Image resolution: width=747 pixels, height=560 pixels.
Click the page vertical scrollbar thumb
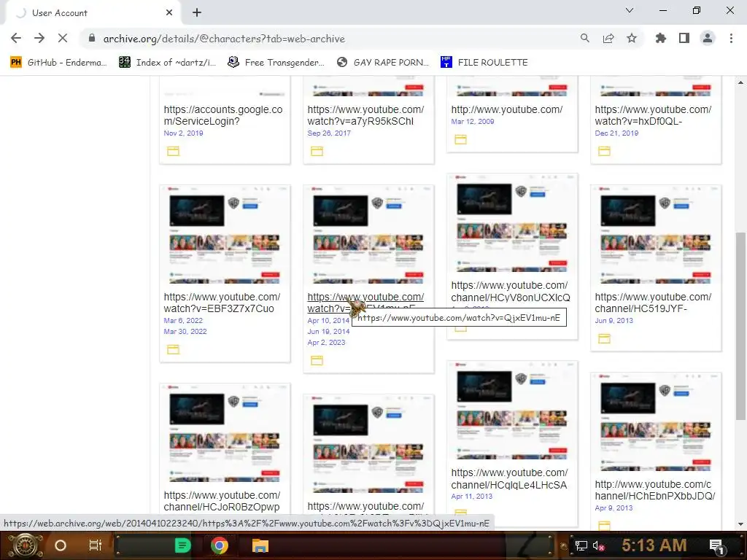point(740,326)
